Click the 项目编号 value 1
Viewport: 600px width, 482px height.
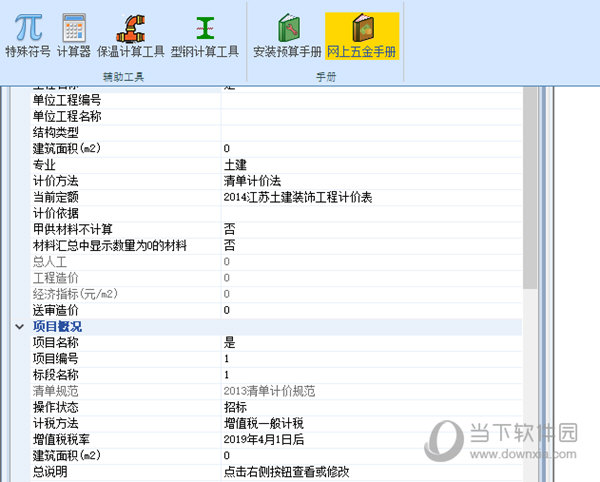pyautogui.click(x=372, y=359)
